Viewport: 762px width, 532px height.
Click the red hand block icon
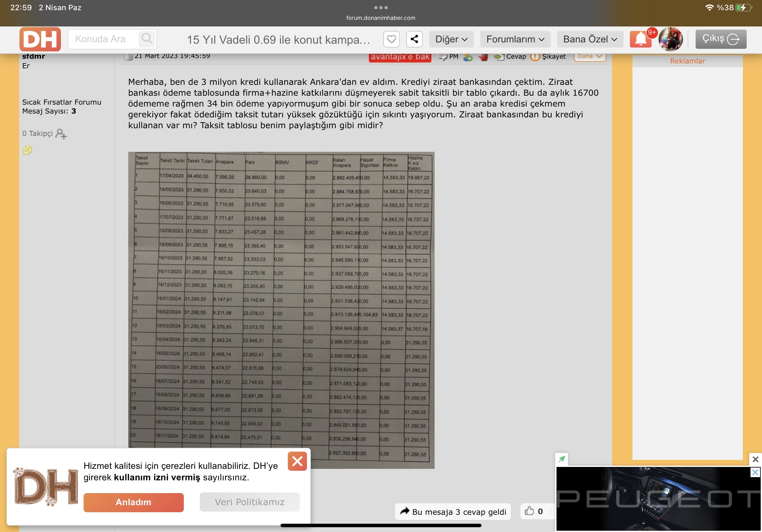pyautogui.click(x=483, y=57)
